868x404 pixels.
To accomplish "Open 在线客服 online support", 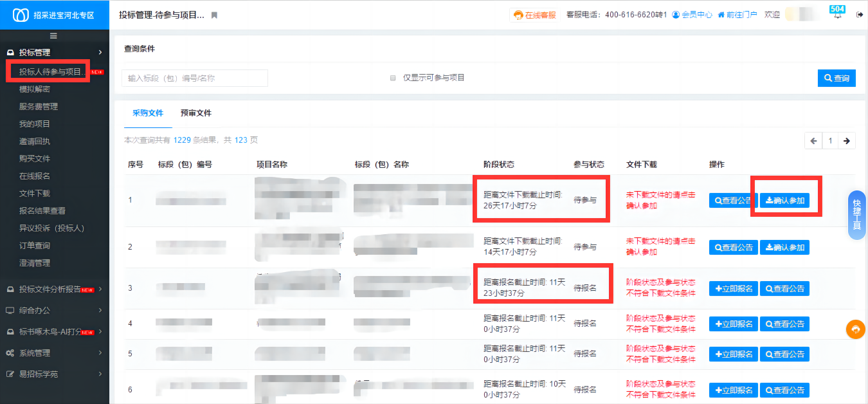I will [534, 15].
